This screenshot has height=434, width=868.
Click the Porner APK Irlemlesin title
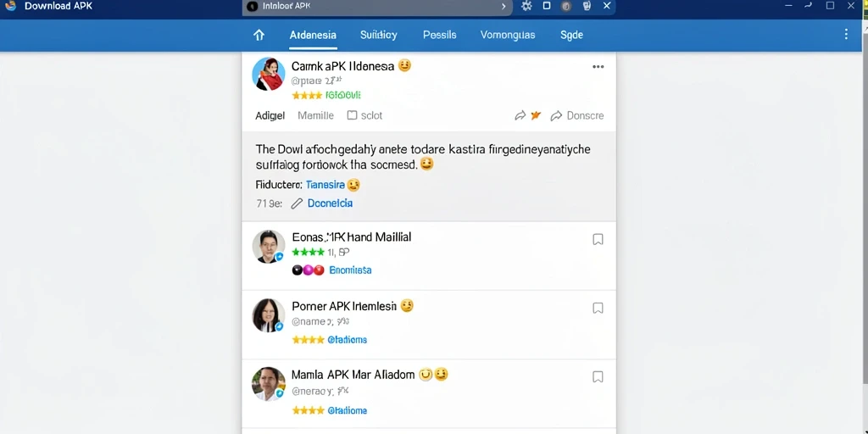[344, 305]
